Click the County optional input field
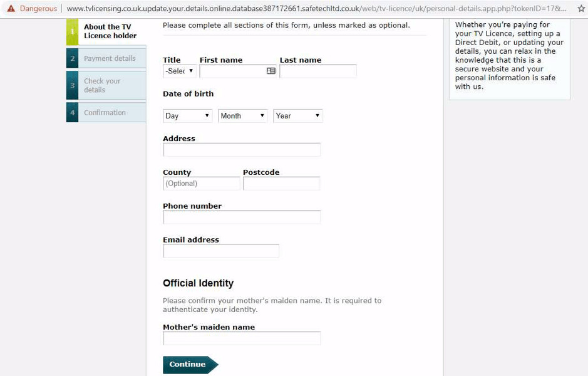 [x=202, y=183]
